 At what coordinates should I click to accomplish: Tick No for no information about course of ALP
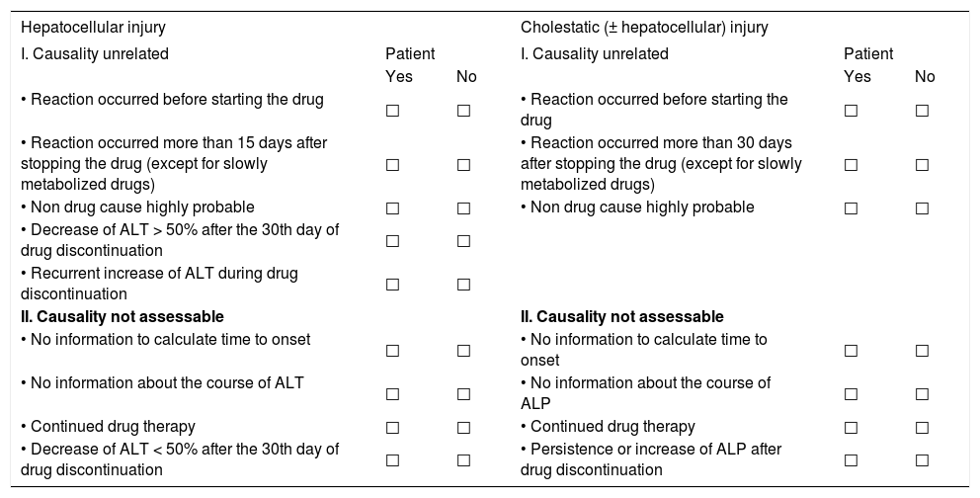click(922, 394)
